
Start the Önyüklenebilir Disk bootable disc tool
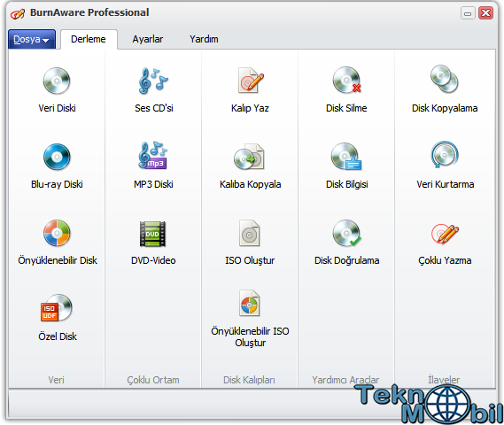tap(58, 243)
